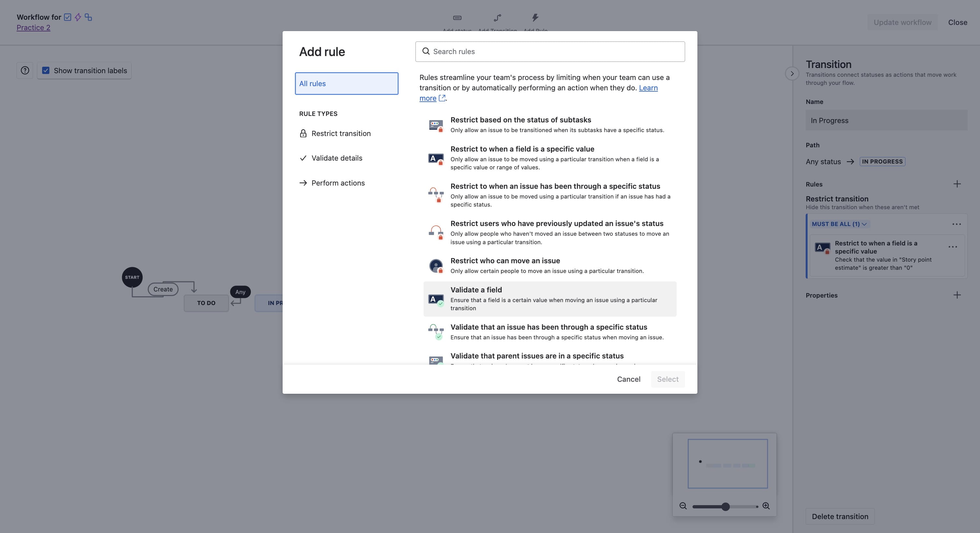Click the transition Name field In Progress
This screenshot has width=980, height=533.
pyautogui.click(x=886, y=120)
